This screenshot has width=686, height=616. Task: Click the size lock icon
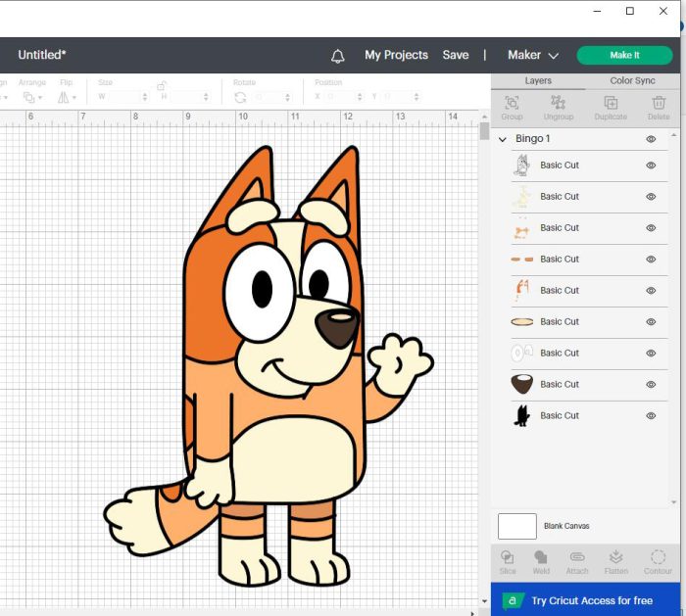162,85
